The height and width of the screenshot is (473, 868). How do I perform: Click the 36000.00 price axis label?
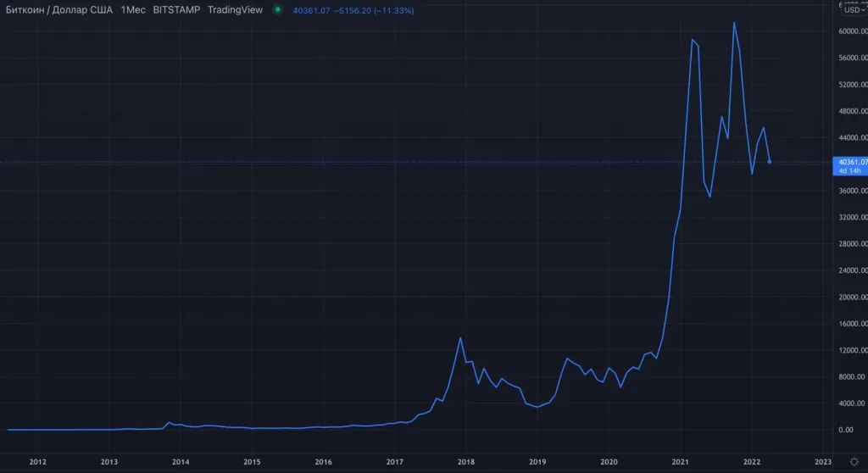[853, 191]
